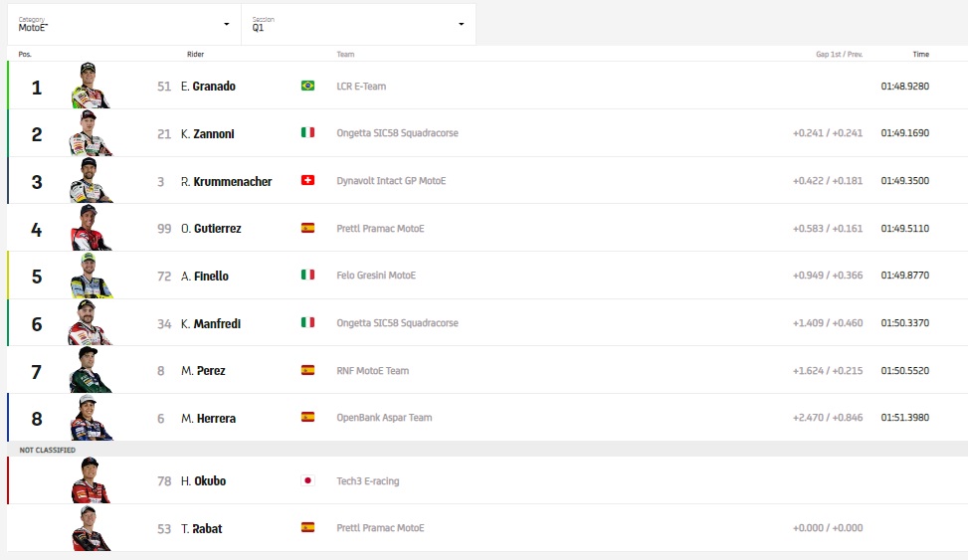Click Tech3 E-racing team name
The image size is (968, 560).
coord(368,481)
